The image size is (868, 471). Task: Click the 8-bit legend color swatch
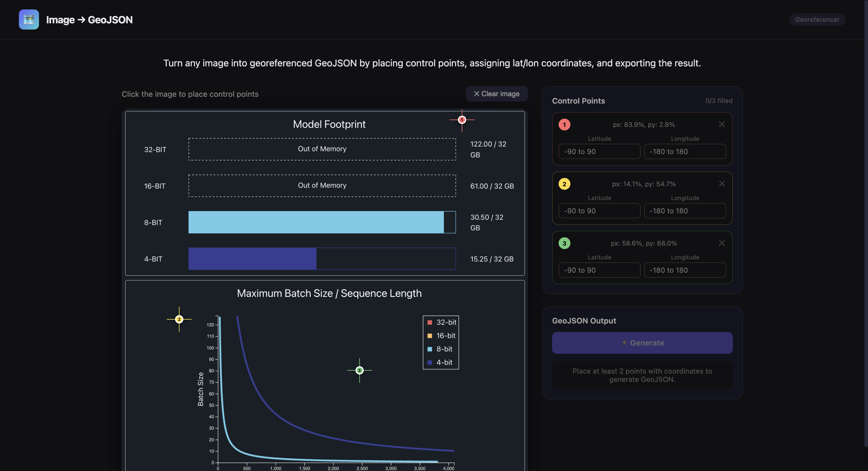tap(430, 349)
